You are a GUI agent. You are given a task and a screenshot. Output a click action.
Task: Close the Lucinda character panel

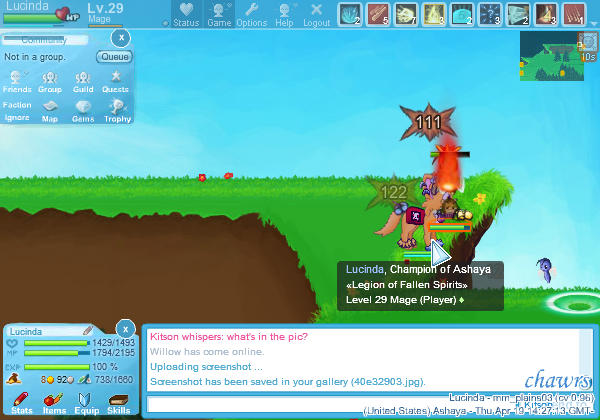click(x=126, y=329)
